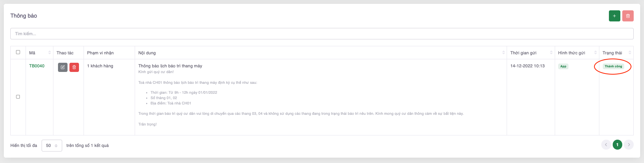This screenshot has width=644, height=163.
Task: Click the green add notification plus button
Action: point(614,16)
